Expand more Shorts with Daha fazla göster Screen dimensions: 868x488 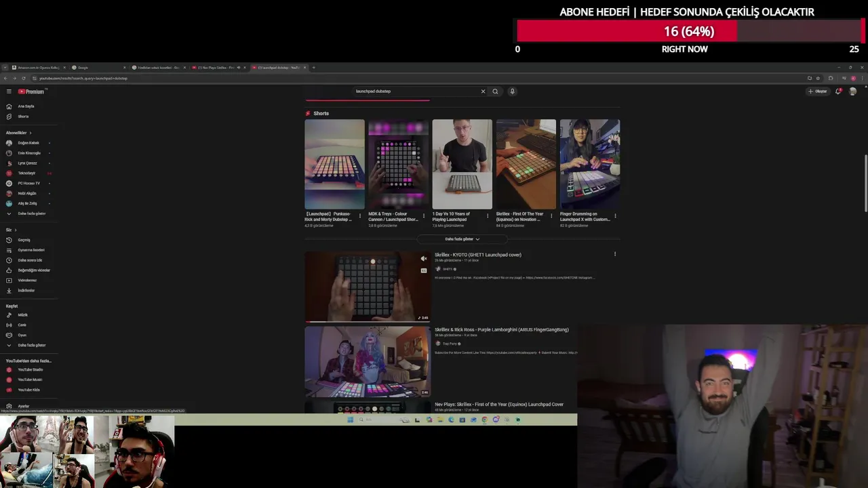462,239
